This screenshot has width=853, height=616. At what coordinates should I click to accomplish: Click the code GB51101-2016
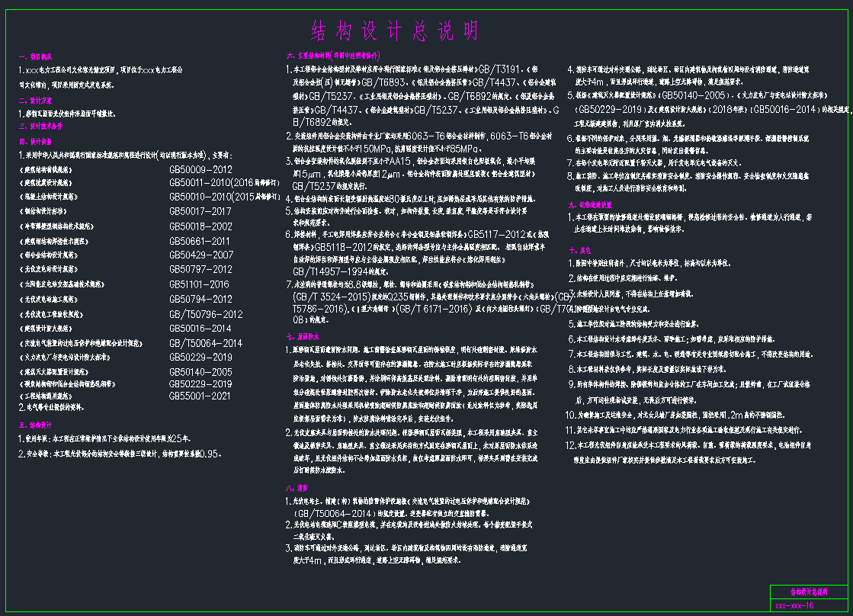[200, 284]
